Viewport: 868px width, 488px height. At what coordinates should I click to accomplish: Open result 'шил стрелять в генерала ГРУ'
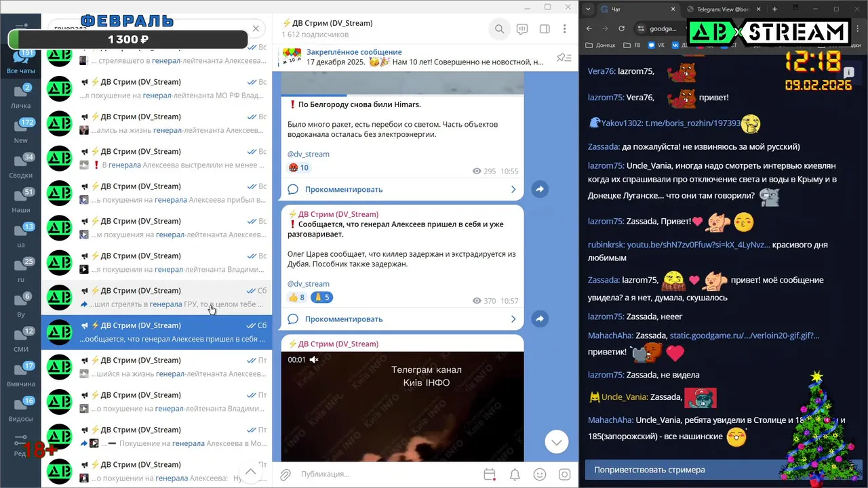tap(157, 298)
